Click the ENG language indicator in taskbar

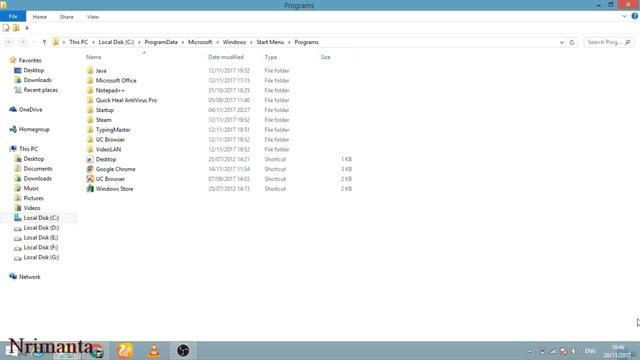(590, 351)
